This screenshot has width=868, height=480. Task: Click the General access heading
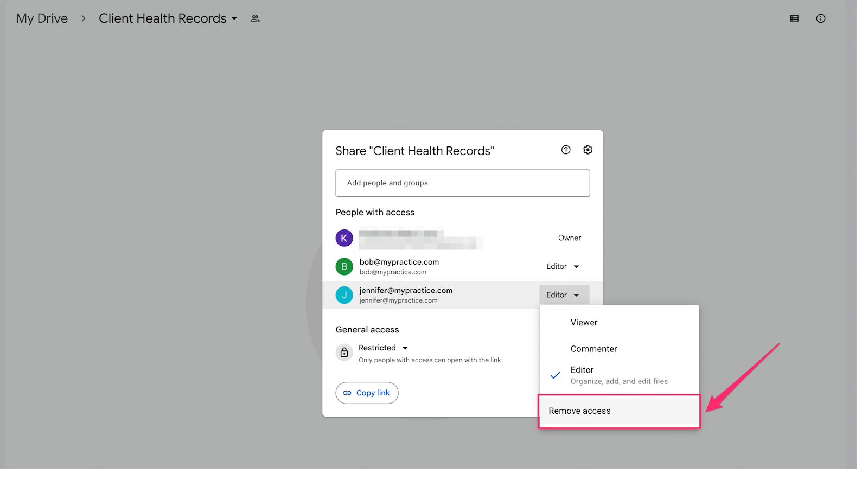(x=367, y=330)
